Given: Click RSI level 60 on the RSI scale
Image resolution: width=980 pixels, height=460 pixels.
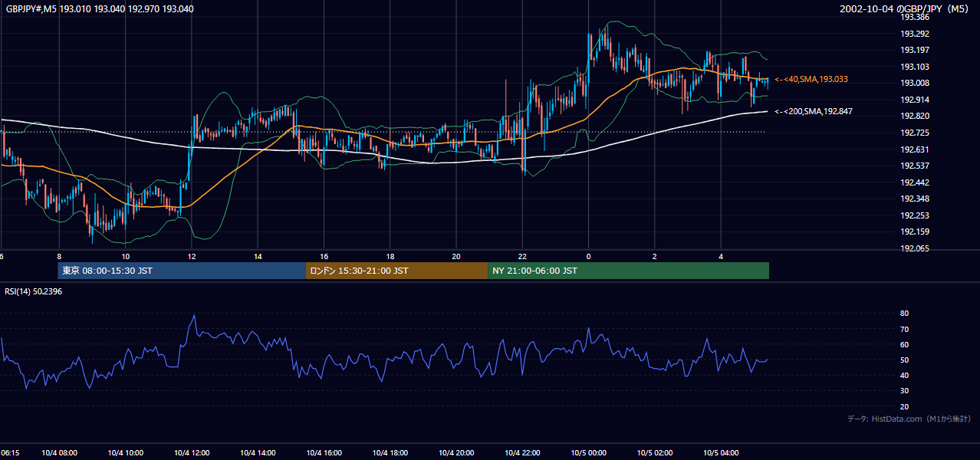Looking at the screenshot, I should tap(904, 344).
